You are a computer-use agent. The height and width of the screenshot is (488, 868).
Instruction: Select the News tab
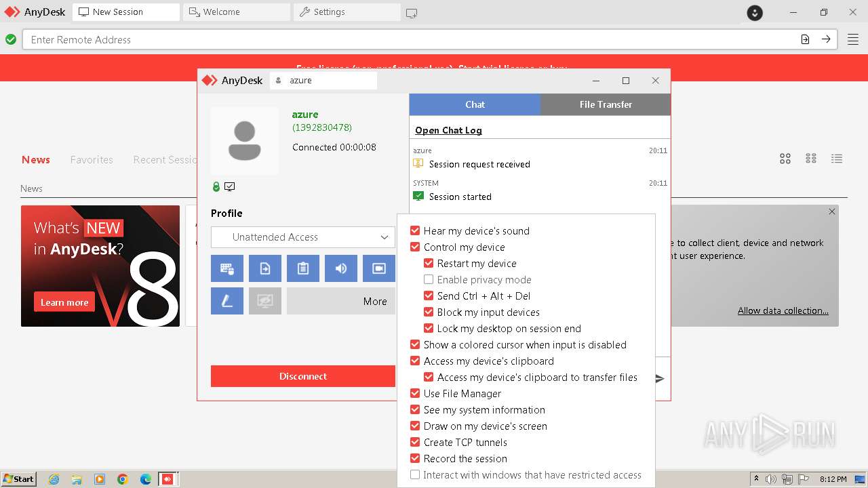[36, 159]
